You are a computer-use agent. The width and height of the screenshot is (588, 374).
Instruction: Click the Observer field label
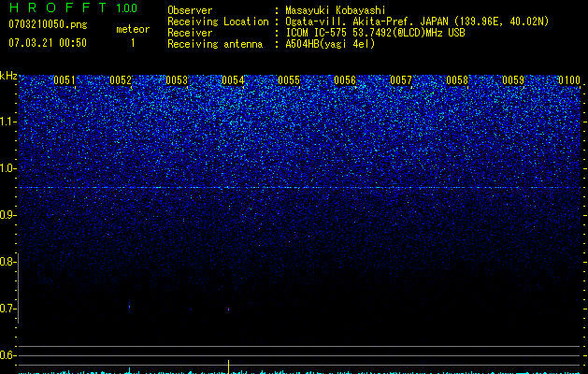pyautogui.click(x=190, y=10)
